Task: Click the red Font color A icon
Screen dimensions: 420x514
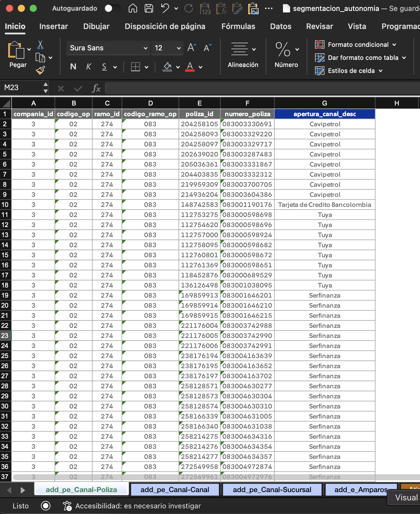Action: (x=190, y=67)
